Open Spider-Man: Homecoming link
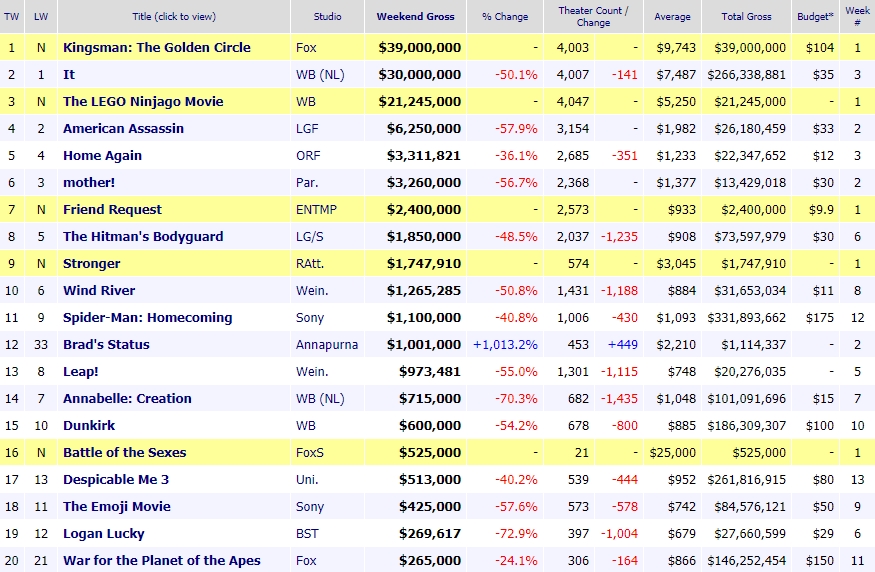Screen dimensions: 875x572 coord(147,318)
